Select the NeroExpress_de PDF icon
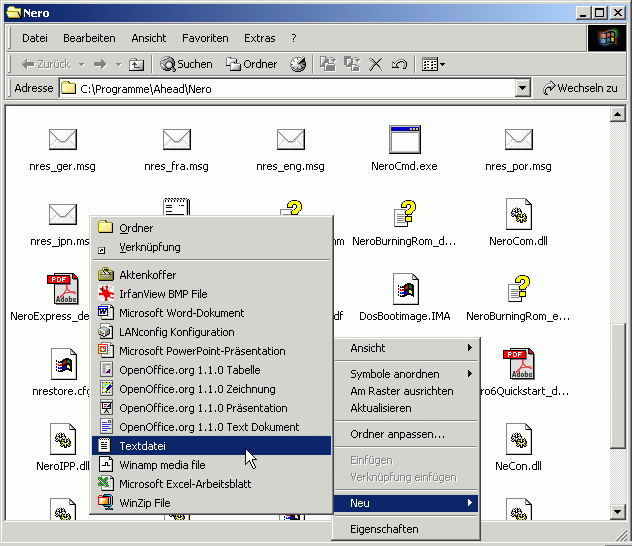632x546 pixels. [x=63, y=289]
